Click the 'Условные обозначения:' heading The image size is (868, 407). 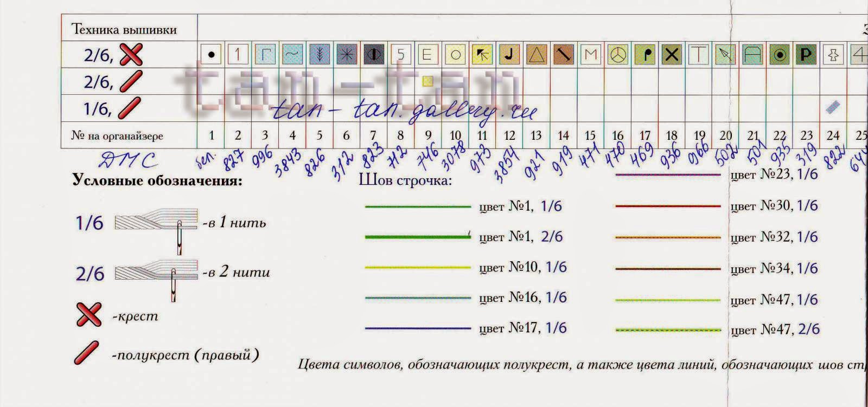(x=157, y=180)
